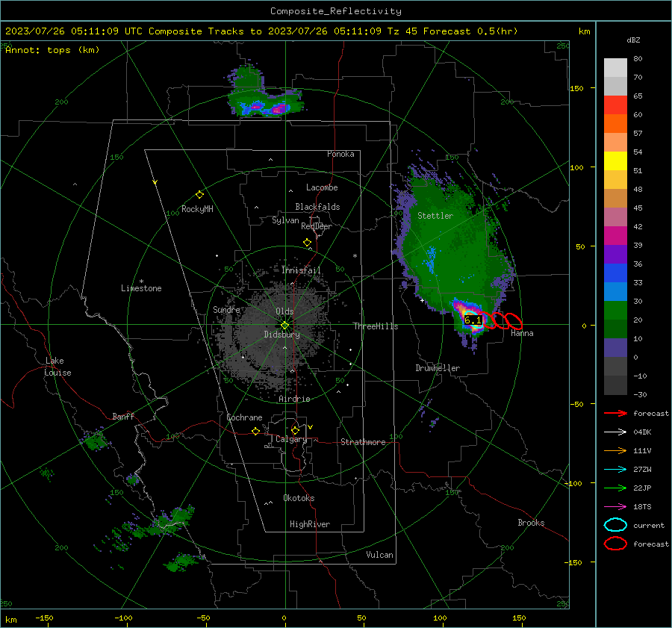Click the Olds city label
This screenshot has height=628, width=672.
pyautogui.click(x=284, y=311)
